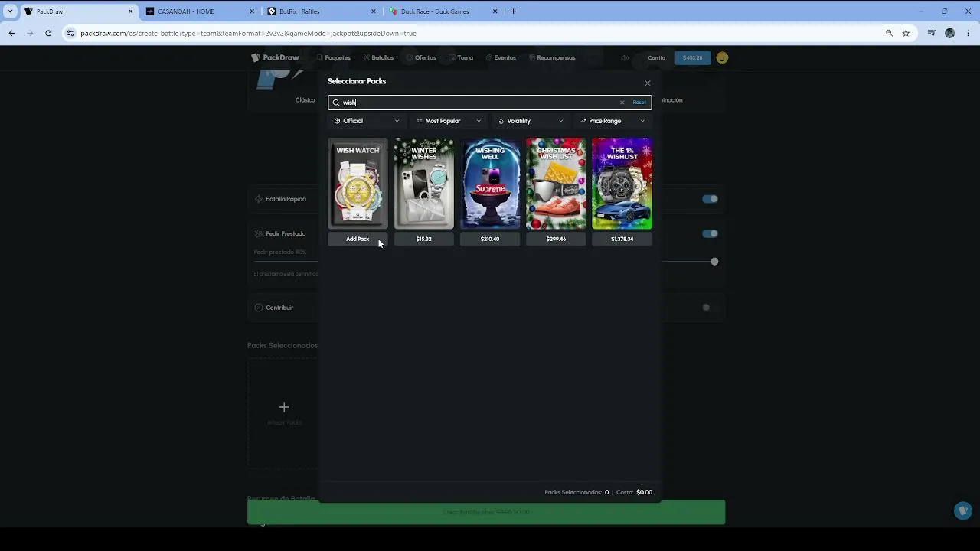The image size is (980, 551).
Task: Clear the pack search text with the X icon
Action: click(622, 103)
